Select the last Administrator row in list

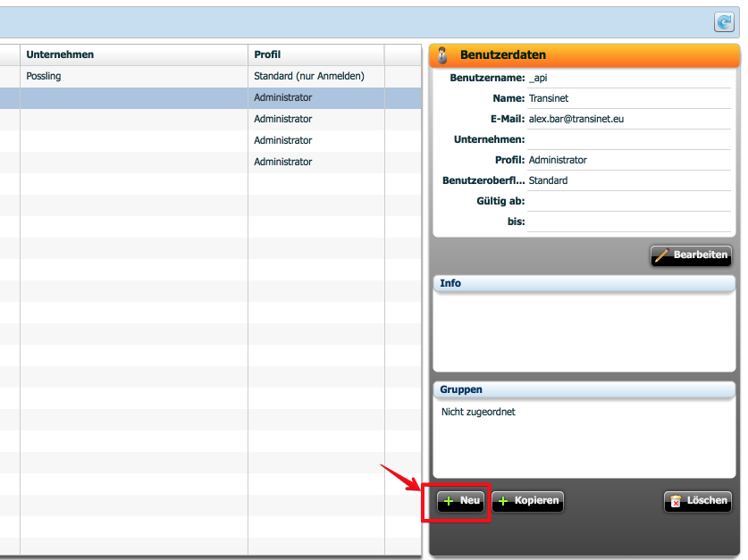tap(282, 162)
